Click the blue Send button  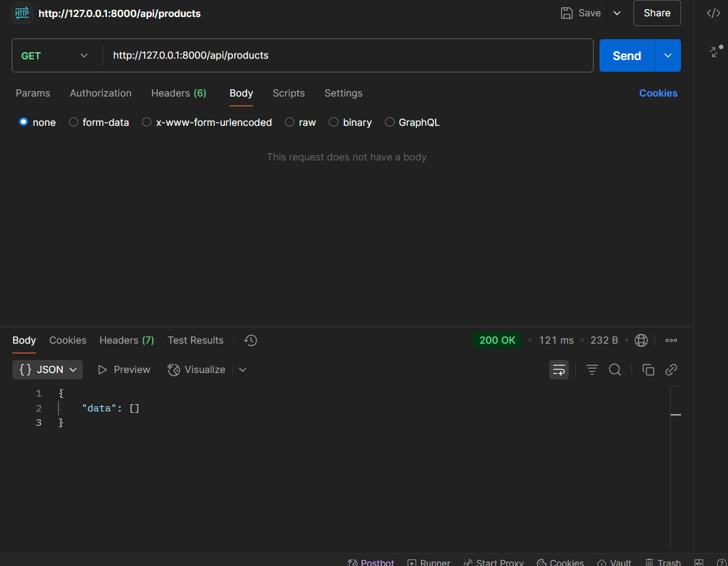pos(626,56)
